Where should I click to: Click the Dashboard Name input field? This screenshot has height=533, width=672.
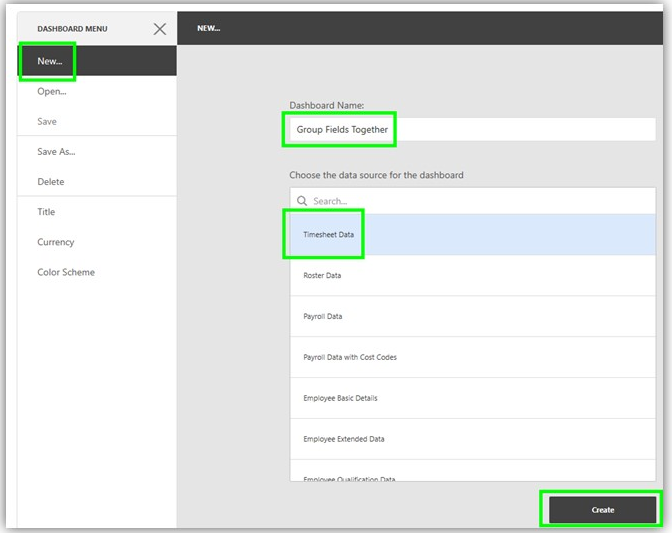coord(472,129)
